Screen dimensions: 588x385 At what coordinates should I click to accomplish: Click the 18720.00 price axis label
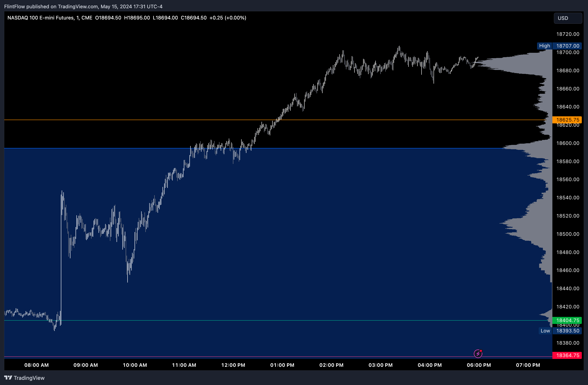click(x=568, y=34)
